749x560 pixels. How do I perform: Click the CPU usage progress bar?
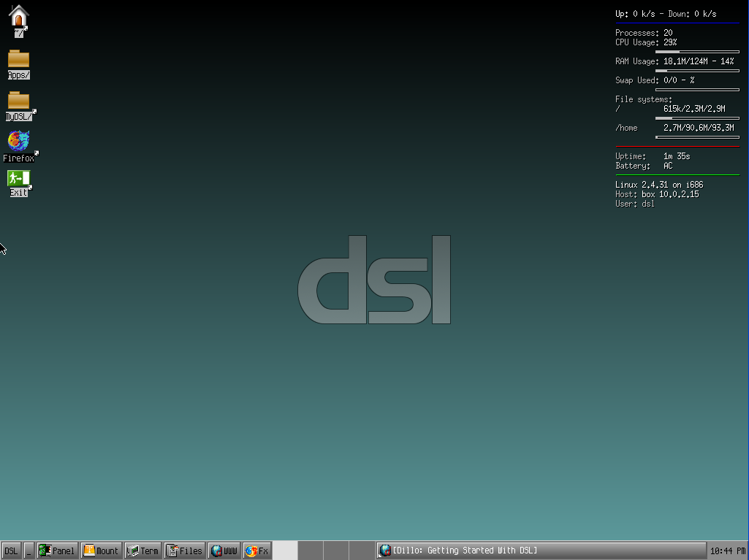(x=697, y=52)
